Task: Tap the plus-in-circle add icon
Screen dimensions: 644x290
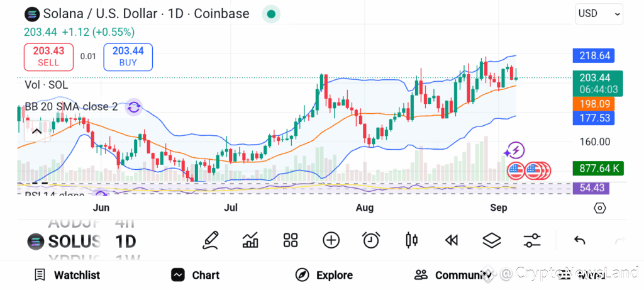Action: (x=331, y=240)
